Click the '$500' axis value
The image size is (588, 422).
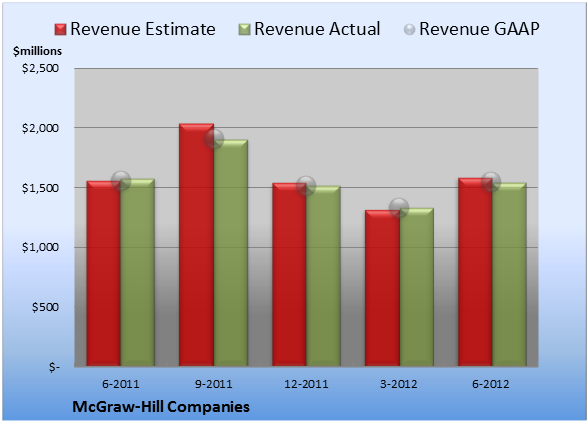pos(45,308)
